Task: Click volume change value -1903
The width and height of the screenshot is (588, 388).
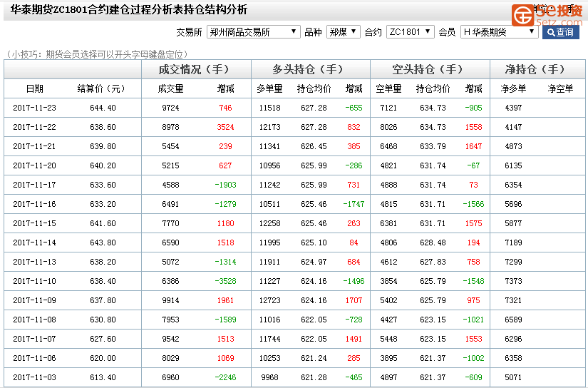Action: point(225,185)
